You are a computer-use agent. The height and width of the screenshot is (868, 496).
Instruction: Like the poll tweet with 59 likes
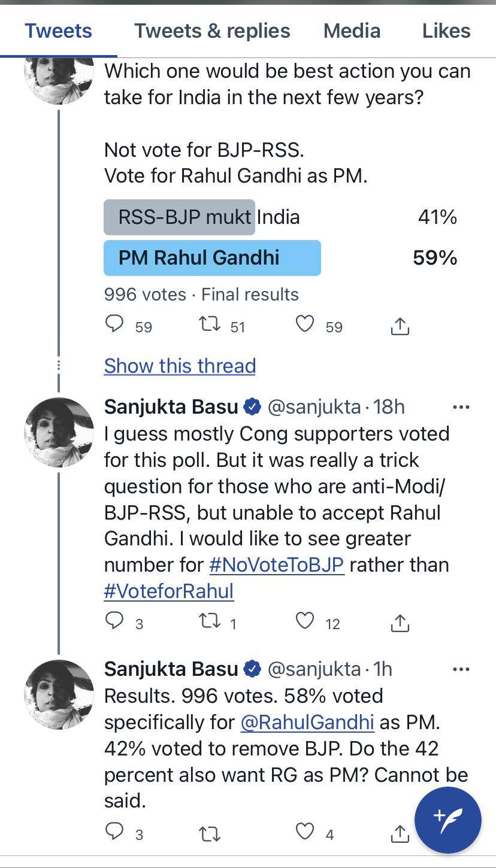click(x=305, y=324)
